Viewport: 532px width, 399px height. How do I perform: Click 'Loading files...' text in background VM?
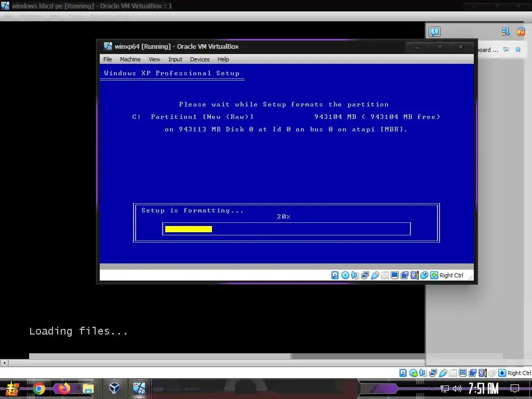tap(78, 331)
